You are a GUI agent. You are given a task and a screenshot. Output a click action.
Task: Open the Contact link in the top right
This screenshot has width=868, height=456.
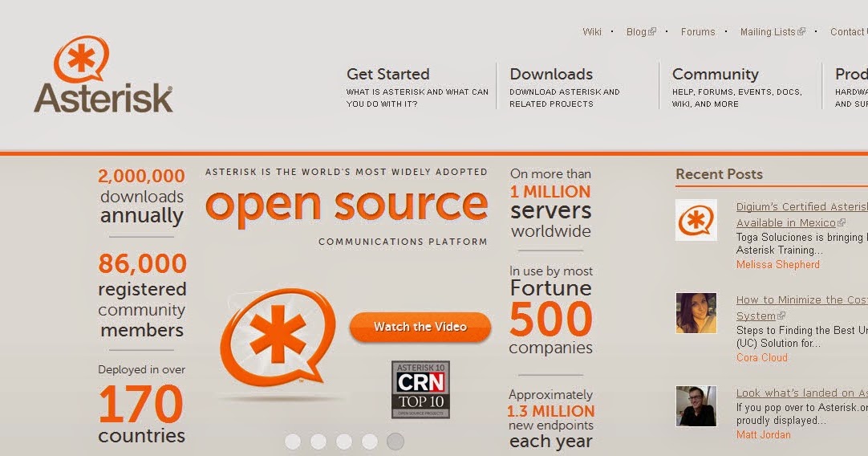(849, 32)
